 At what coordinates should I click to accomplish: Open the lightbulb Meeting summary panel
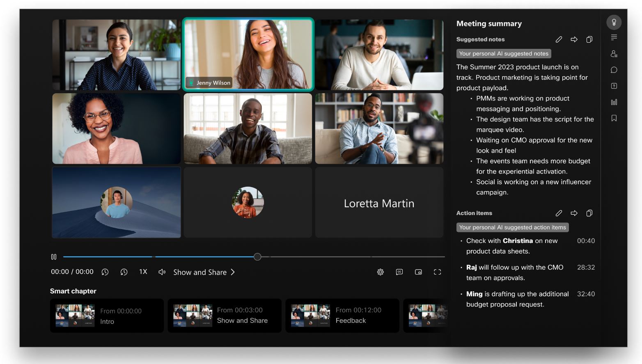[x=614, y=22]
